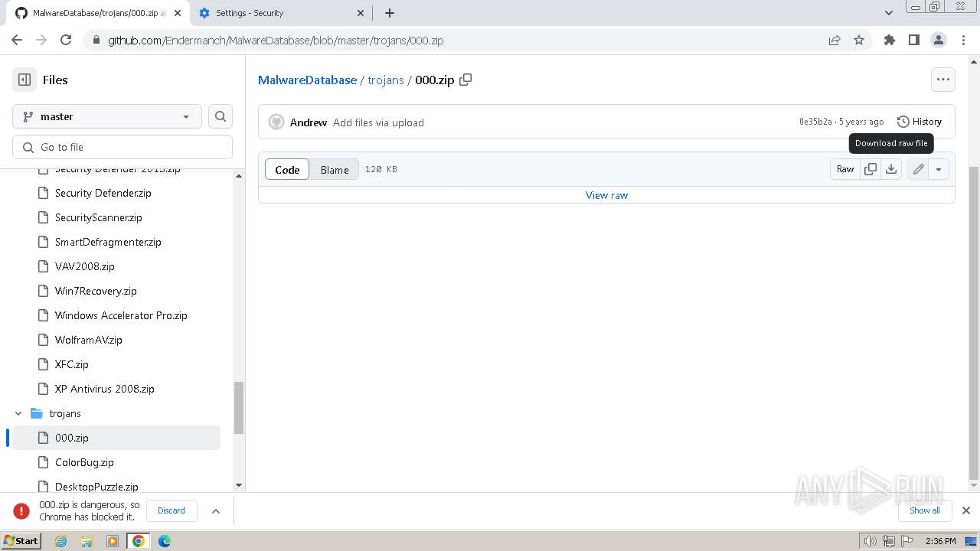Screen dimensions: 980x551
Task: Select Win7Recovery.zip file
Action: click(96, 291)
